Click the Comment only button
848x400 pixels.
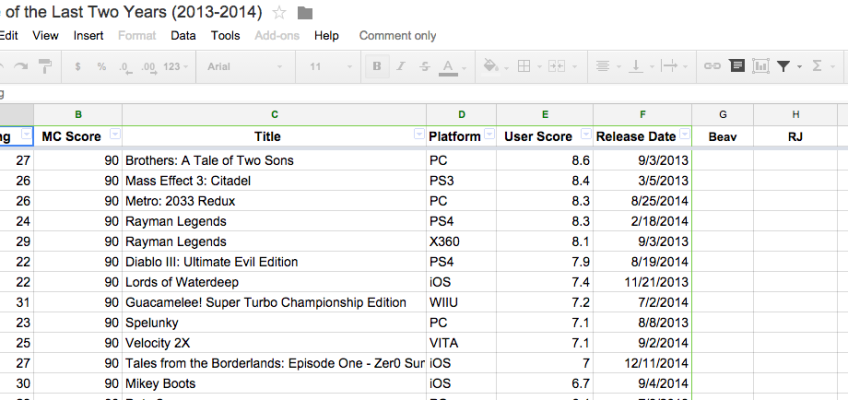tap(398, 36)
